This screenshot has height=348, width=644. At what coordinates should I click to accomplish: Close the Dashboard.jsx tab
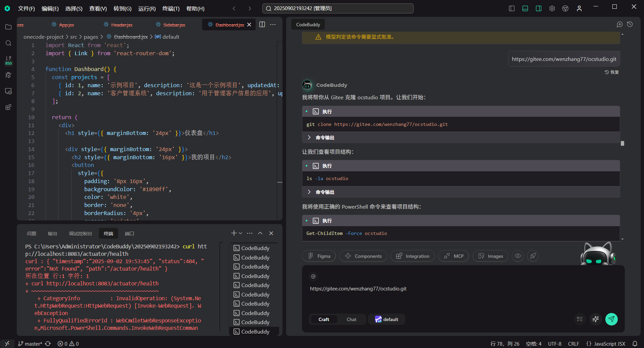249,25
